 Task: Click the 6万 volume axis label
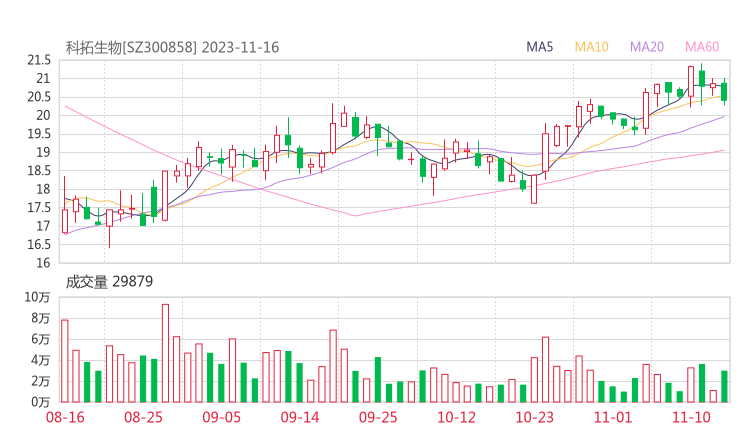click(x=41, y=339)
